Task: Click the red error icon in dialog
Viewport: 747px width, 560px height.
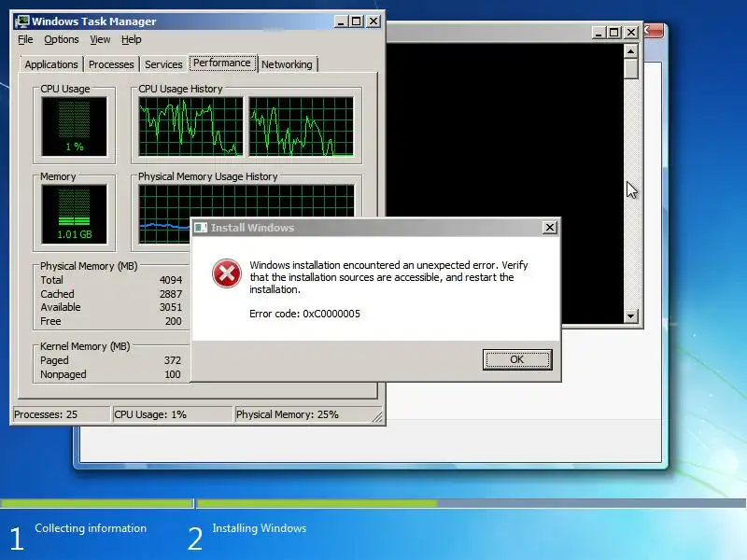Action: (226, 273)
